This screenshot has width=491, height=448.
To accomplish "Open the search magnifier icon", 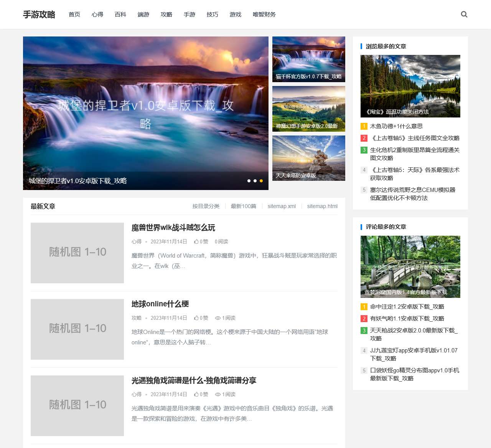I will 464,15.
